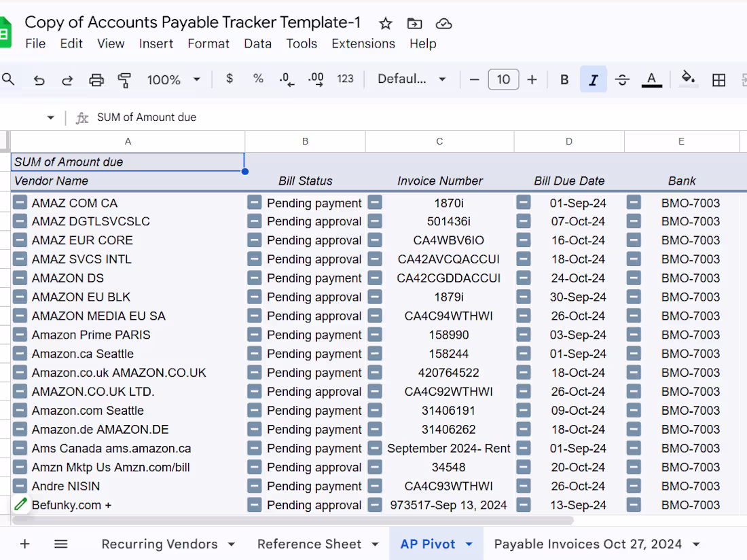Check the cloud document status icon
This screenshot has width=747, height=560.
(443, 23)
